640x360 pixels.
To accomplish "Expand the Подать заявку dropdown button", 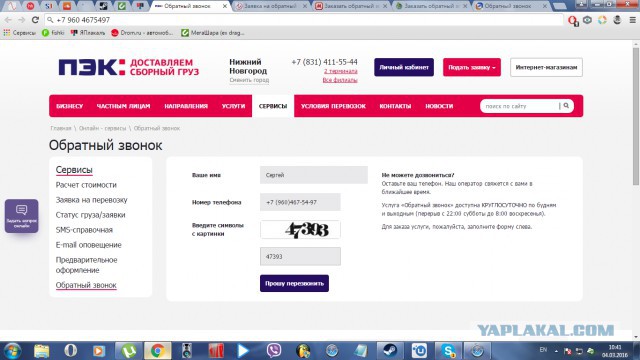I will [472, 67].
